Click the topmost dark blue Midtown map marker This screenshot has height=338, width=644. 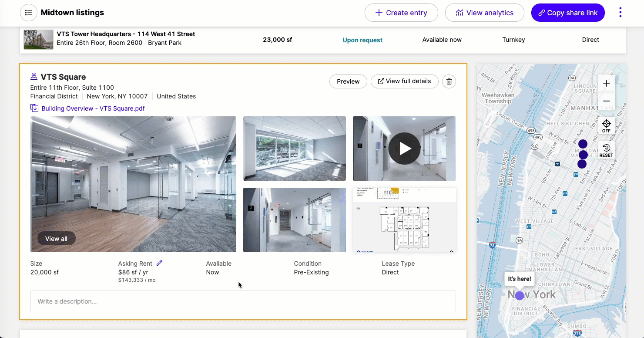pos(583,144)
